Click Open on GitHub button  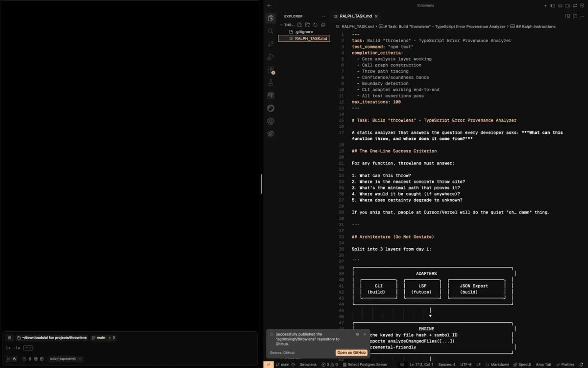point(351,352)
